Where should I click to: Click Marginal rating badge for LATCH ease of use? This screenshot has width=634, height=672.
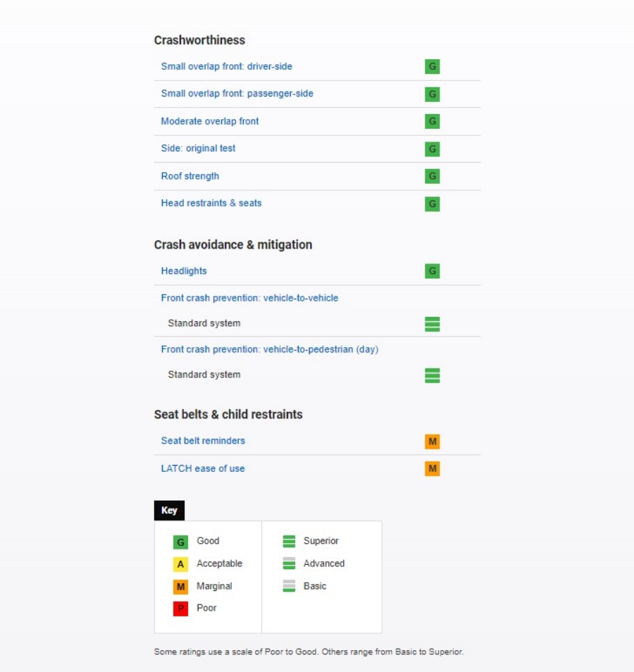432,469
